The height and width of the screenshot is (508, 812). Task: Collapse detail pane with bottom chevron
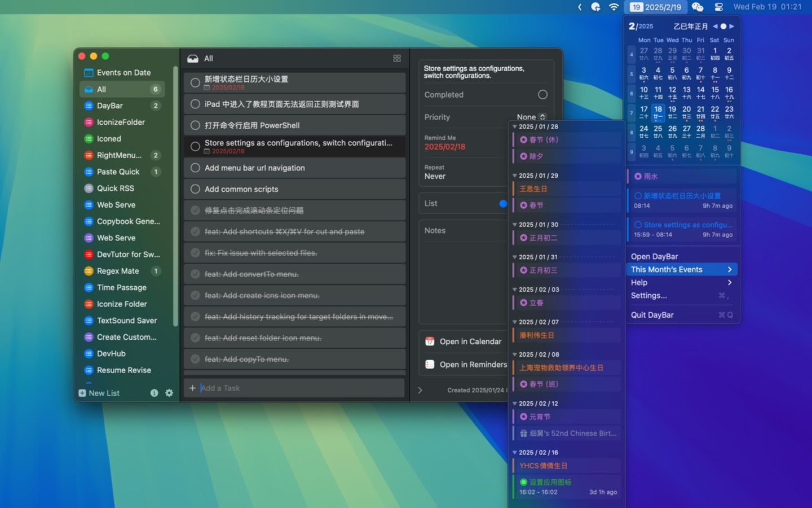click(x=420, y=390)
